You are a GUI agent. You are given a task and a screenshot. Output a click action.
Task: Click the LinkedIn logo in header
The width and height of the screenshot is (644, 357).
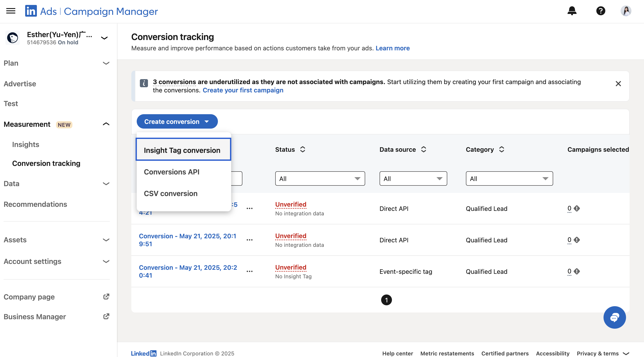click(31, 11)
